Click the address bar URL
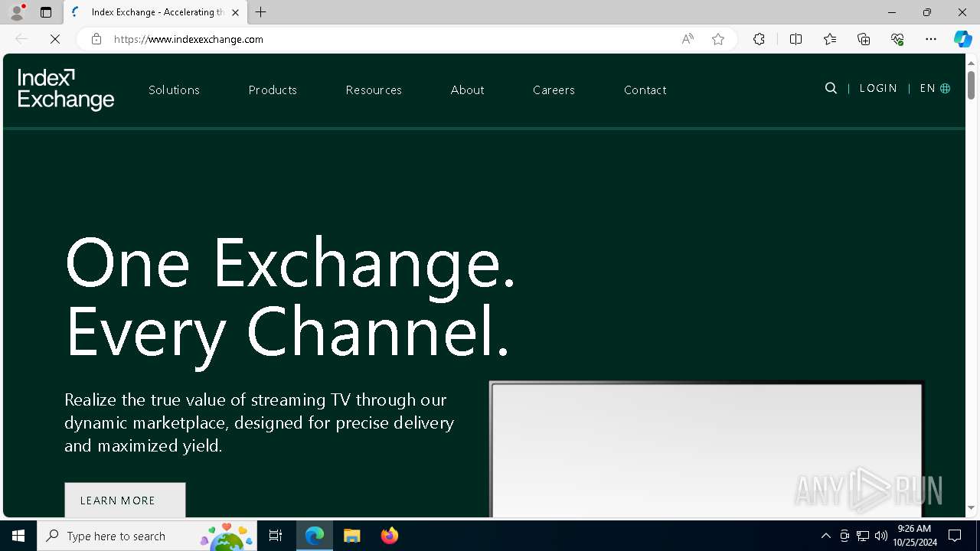980x551 pixels. click(x=188, y=39)
